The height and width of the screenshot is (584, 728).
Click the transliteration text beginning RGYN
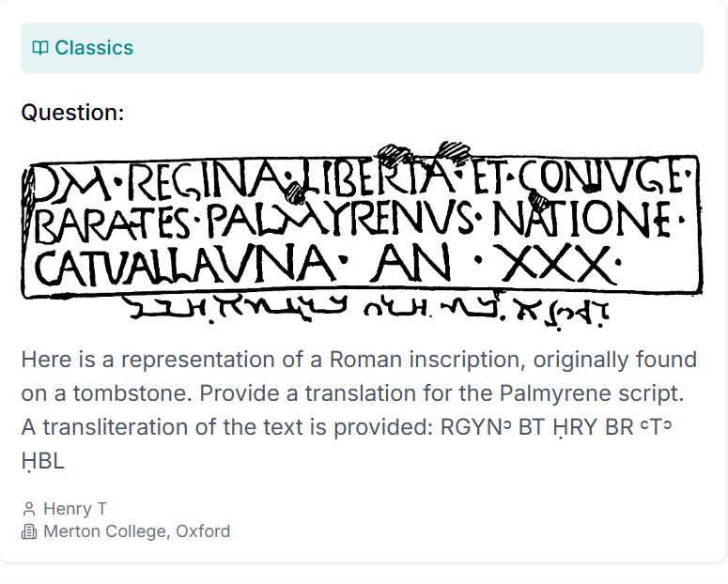tap(554, 427)
